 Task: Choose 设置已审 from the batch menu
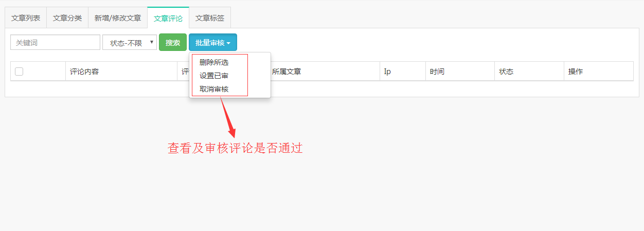click(214, 76)
